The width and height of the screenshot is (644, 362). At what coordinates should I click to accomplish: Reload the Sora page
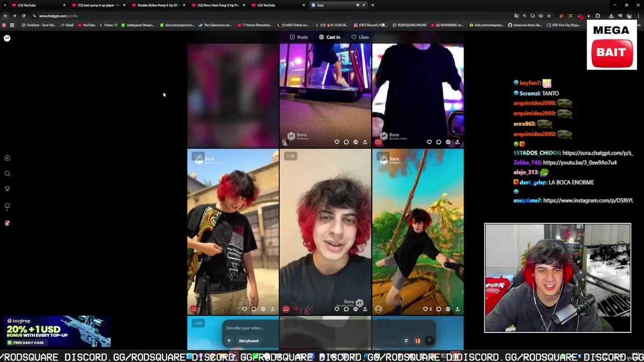pyautogui.click(x=23, y=16)
